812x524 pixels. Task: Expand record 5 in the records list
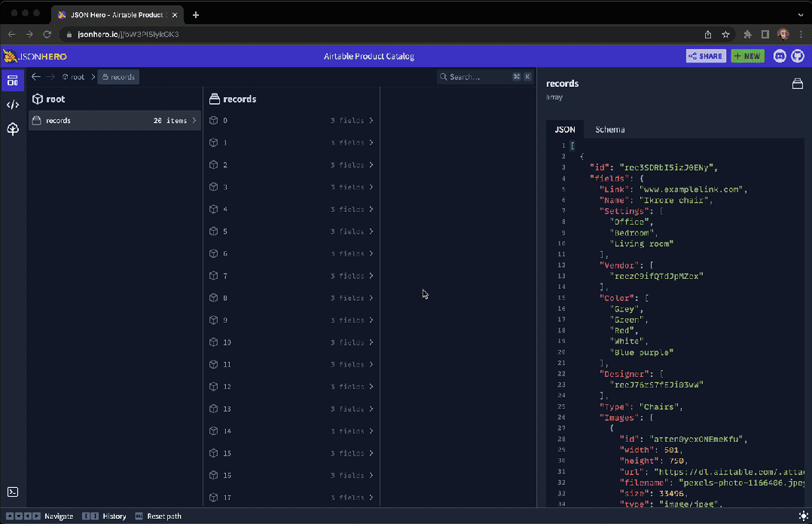pos(292,231)
